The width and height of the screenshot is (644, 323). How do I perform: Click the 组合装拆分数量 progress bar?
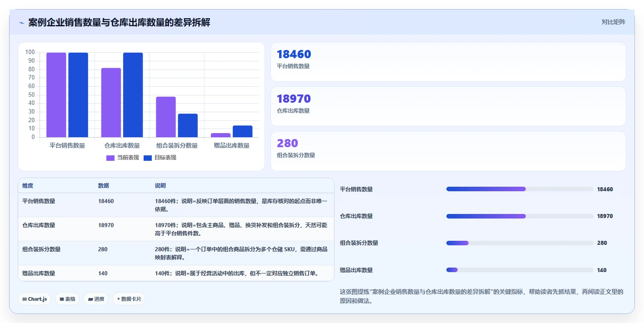(520, 243)
